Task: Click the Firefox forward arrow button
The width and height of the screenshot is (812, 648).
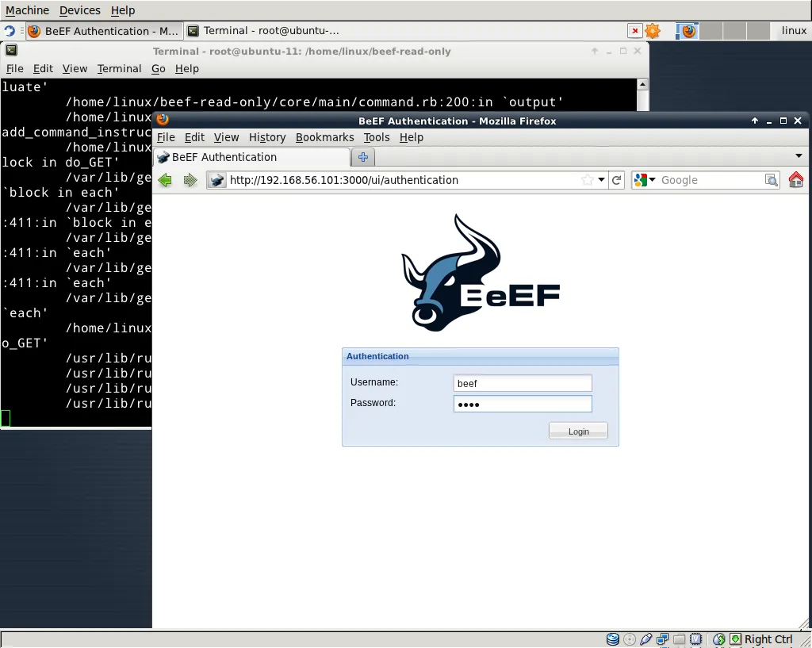Action: tap(190, 180)
